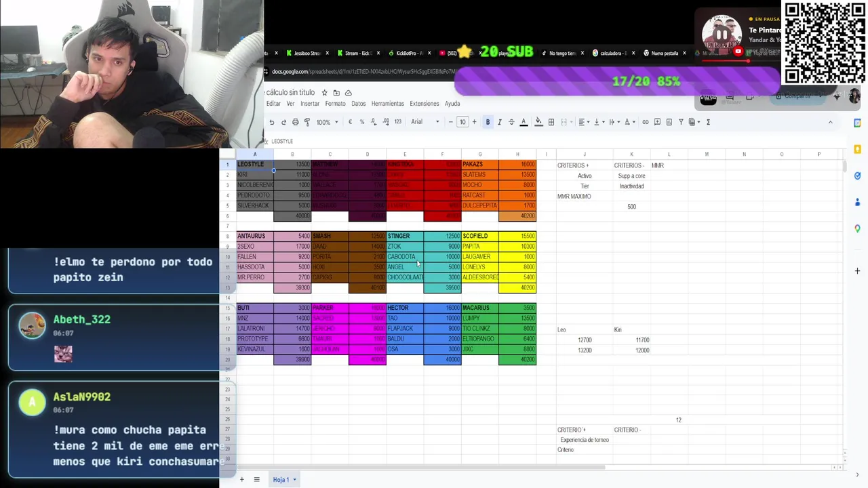The height and width of the screenshot is (488, 868).
Task: Insert comment from toolbar
Action: pos(657,122)
